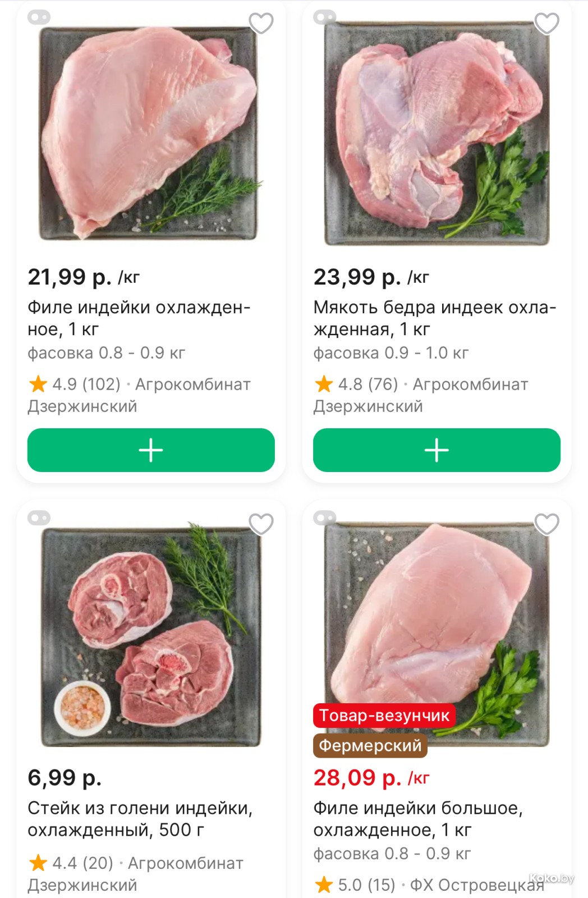Tap gray badge icon on Мякоть бедра card
Viewport: 588px width, 898px height.
(325, 17)
